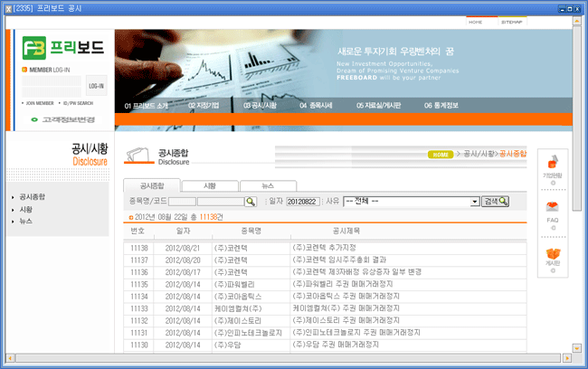Switch to the 시황 tab
Screen dimensions: 588x369
coord(210,184)
